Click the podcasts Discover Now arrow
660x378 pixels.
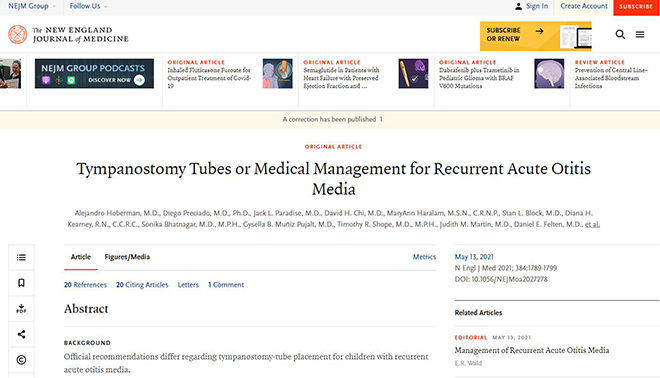click(x=139, y=80)
